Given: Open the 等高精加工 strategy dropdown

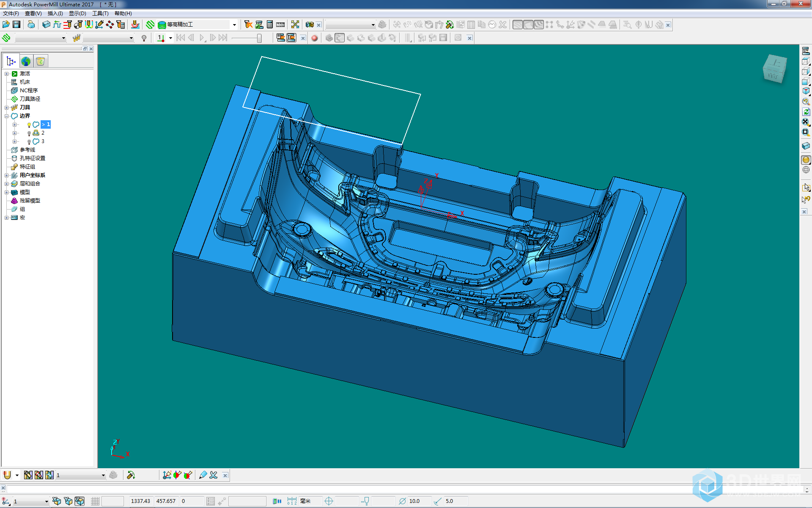Looking at the screenshot, I should click(x=234, y=25).
